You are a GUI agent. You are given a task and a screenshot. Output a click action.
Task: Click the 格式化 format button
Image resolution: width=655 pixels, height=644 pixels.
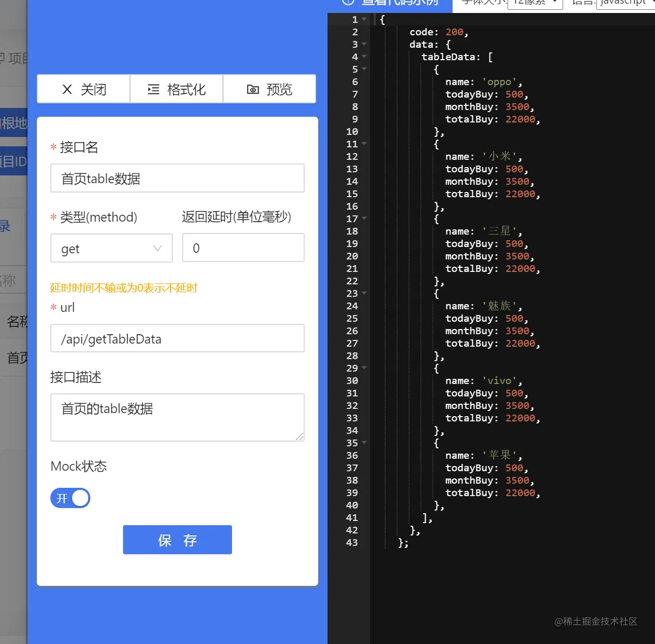pos(176,89)
